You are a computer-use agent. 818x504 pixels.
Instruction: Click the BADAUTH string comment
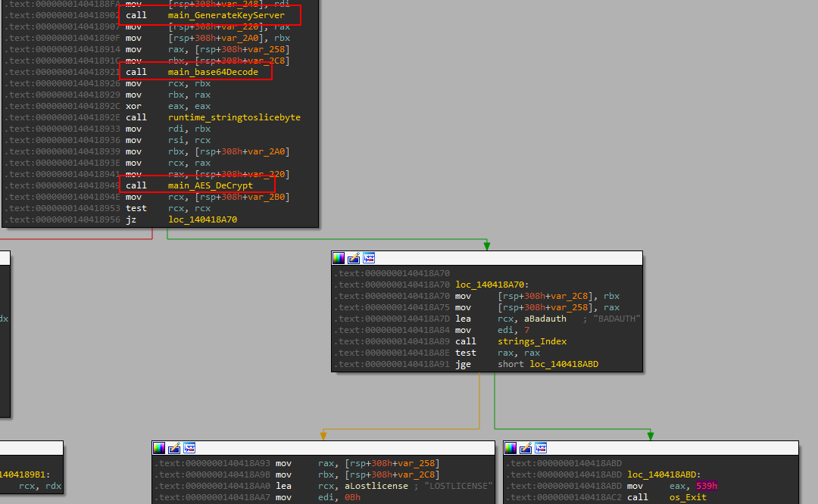pos(617,319)
